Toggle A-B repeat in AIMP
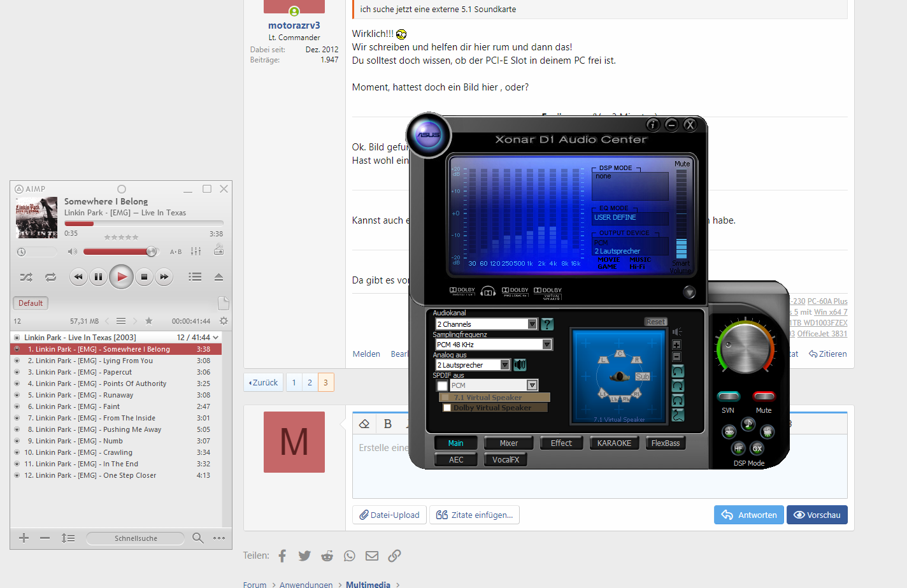This screenshot has height=588, width=907. (x=176, y=252)
